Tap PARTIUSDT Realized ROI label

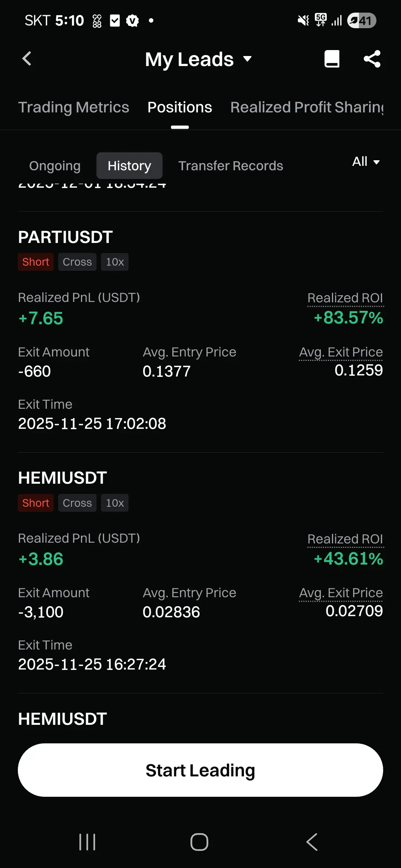pyautogui.click(x=345, y=298)
